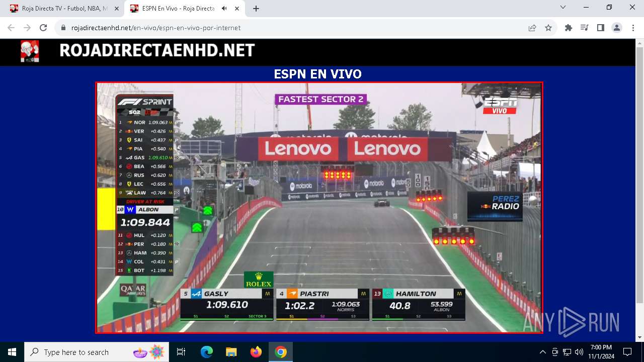Open Task View in taskbar

click(x=181, y=352)
